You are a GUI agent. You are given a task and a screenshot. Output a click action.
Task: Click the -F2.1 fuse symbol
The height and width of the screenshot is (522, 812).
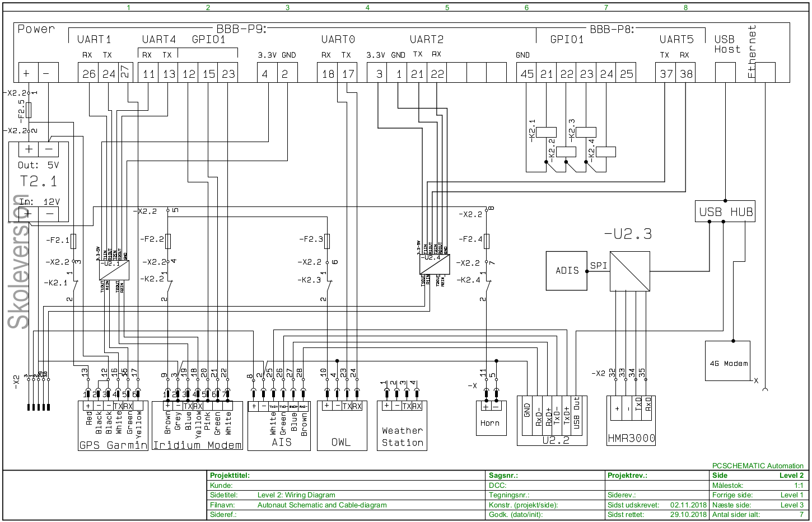73,241
